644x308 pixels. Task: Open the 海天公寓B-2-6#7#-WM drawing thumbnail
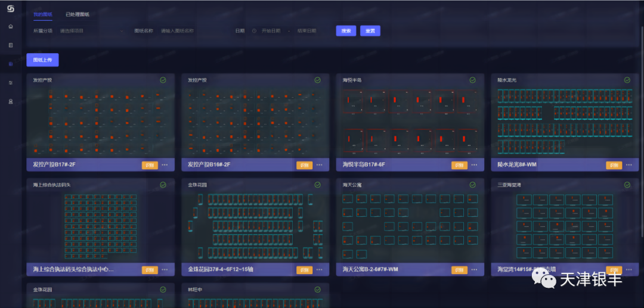[x=410, y=227]
